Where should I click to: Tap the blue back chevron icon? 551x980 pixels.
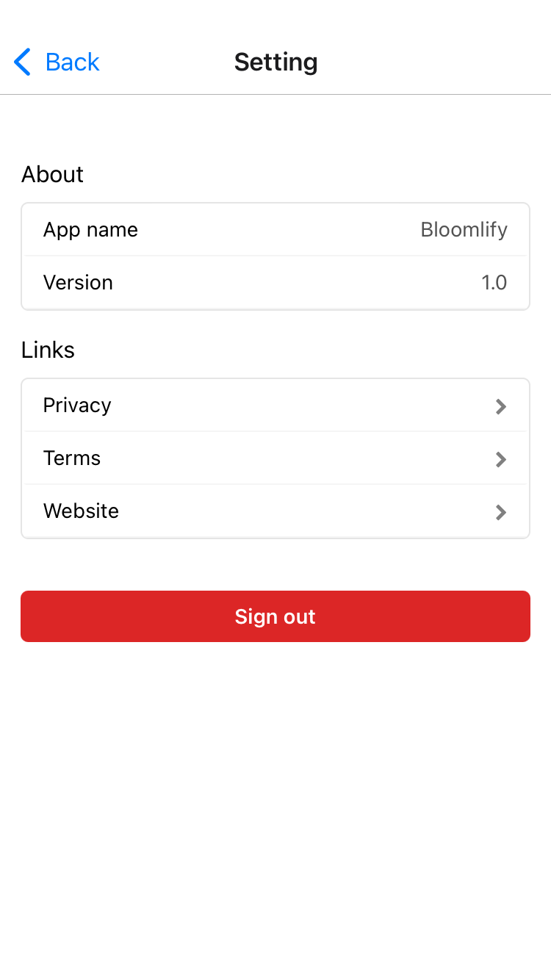point(23,62)
